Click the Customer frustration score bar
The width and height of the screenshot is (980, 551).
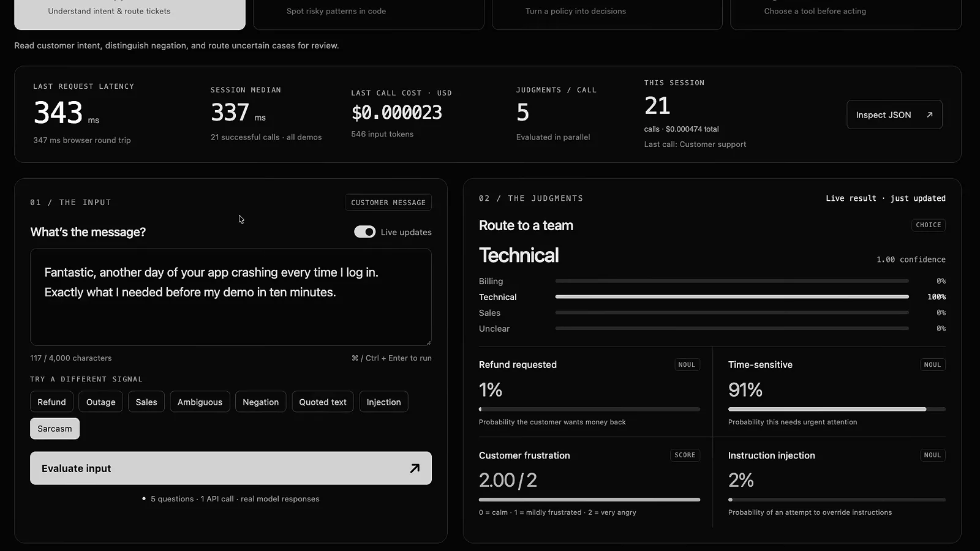coord(589,500)
